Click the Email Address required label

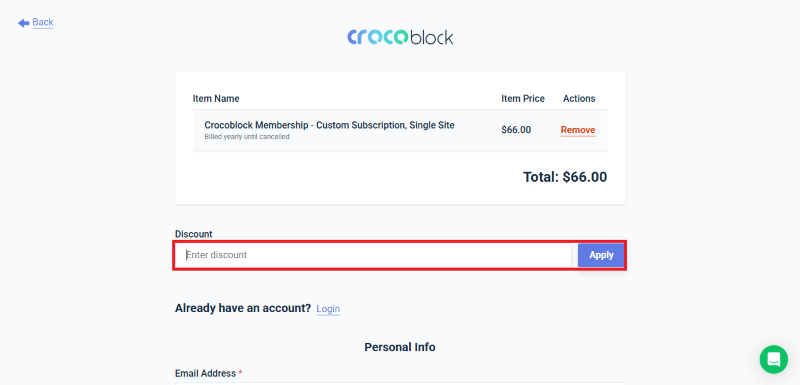point(209,373)
